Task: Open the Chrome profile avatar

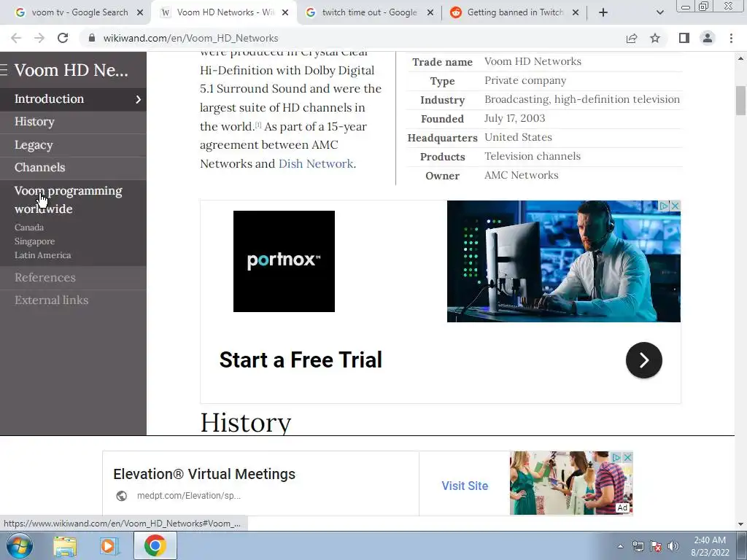Action: [708, 38]
